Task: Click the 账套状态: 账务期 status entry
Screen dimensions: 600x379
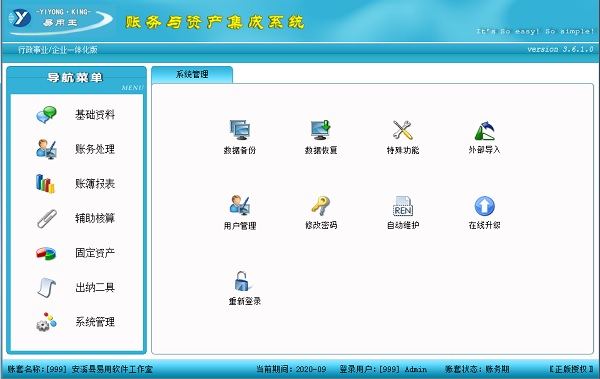Action: pyautogui.click(x=477, y=369)
